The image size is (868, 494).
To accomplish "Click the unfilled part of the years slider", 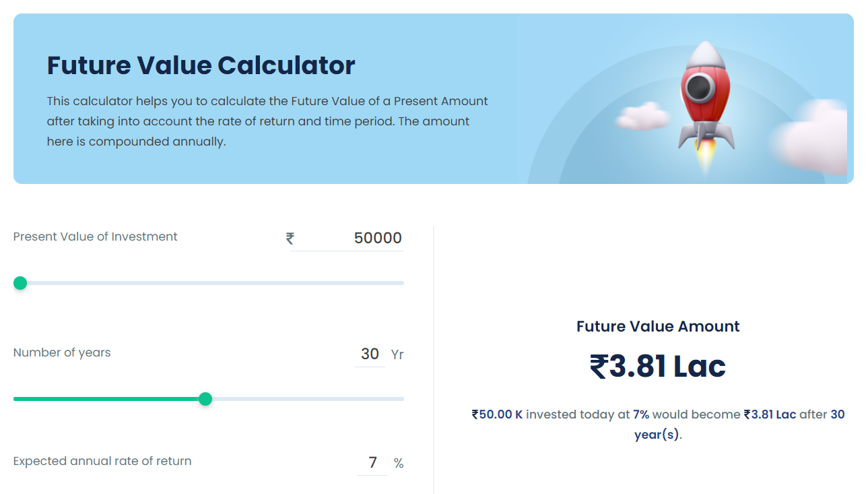I will (308, 399).
